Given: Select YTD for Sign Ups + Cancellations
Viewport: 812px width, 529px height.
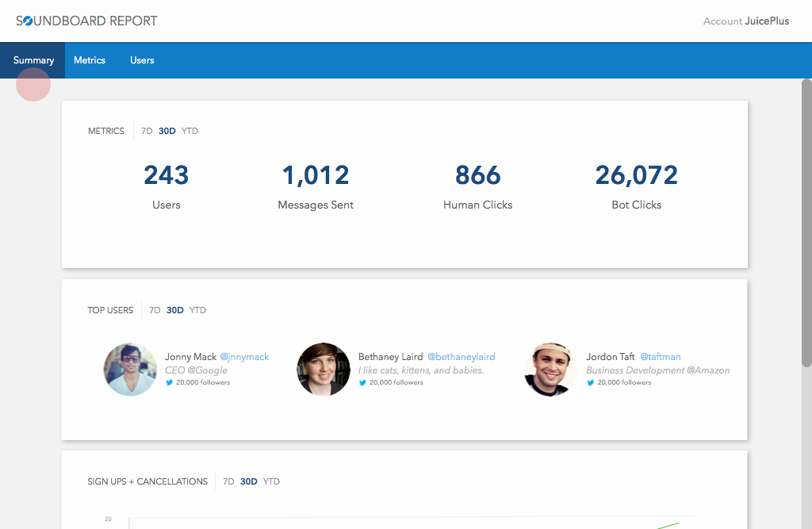Looking at the screenshot, I should tap(271, 482).
